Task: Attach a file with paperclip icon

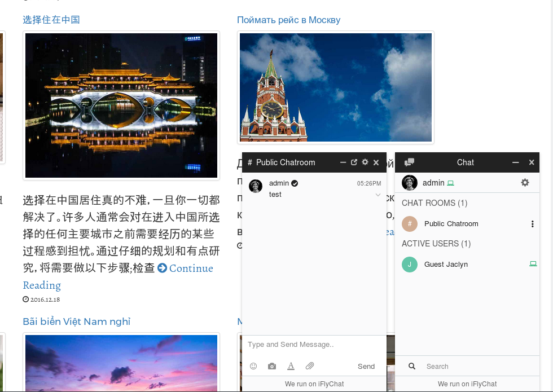Action: [x=310, y=366]
